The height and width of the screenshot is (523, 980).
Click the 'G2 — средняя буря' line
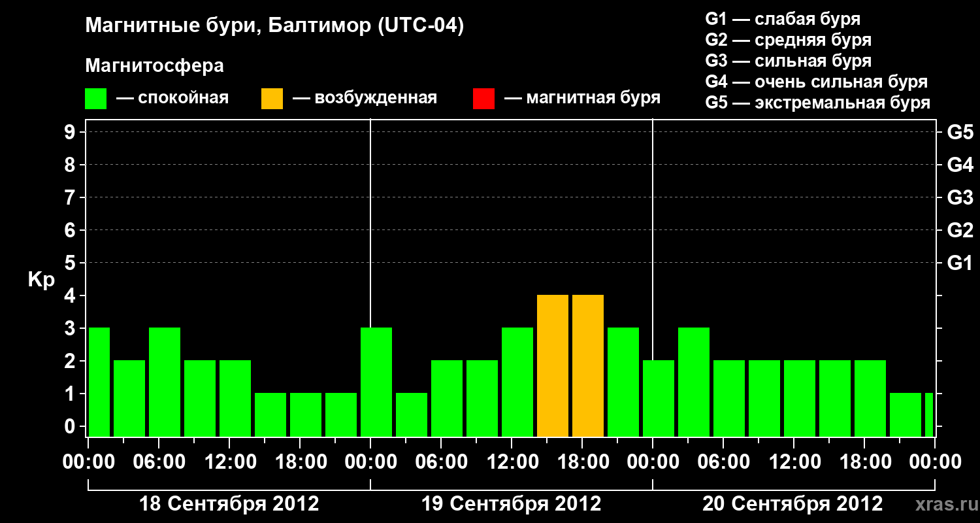[789, 40]
